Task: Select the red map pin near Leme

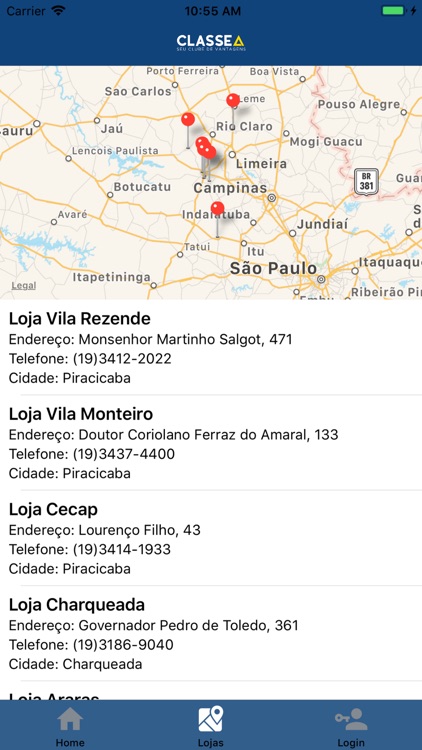Action: coord(233,100)
